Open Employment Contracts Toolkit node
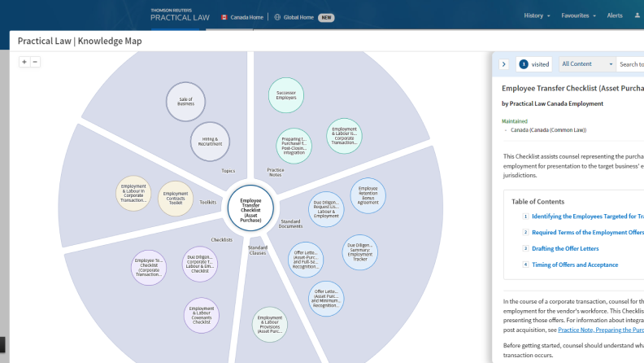The width and height of the screenshot is (644, 363). [x=176, y=198]
